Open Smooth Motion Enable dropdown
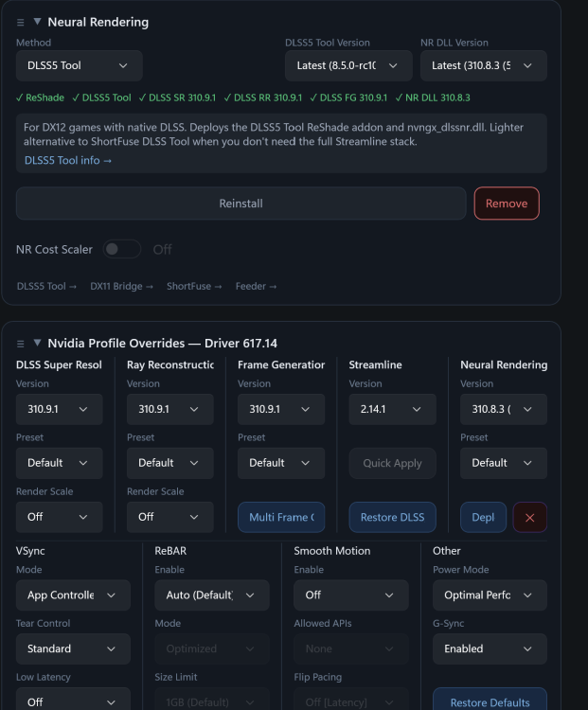Viewport: 588px width, 710px height. coord(351,595)
